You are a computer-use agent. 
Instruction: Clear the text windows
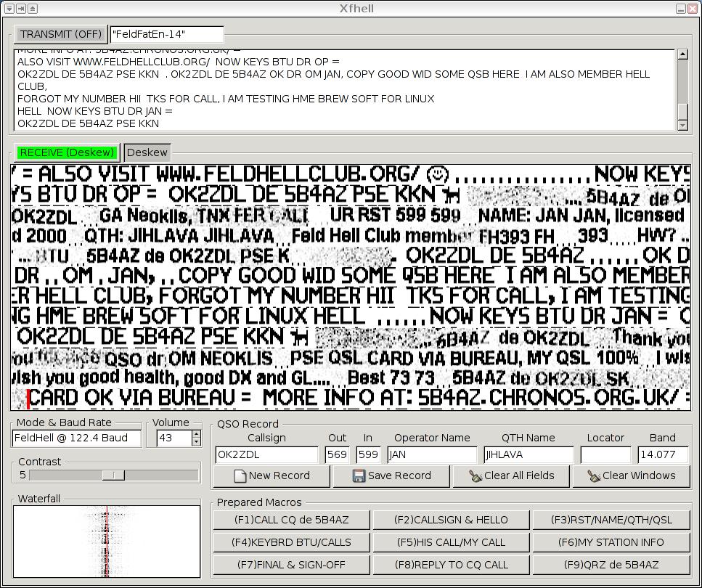point(631,476)
